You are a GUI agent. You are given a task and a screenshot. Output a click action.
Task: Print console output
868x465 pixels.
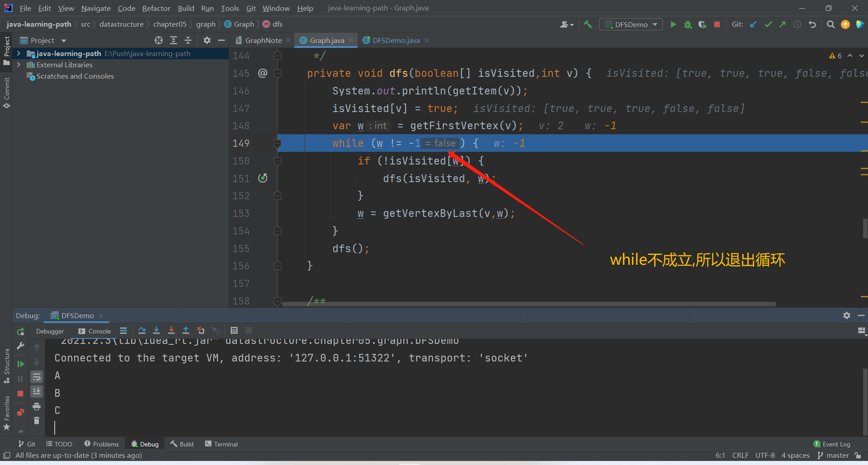pyautogui.click(x=37, y=406)
